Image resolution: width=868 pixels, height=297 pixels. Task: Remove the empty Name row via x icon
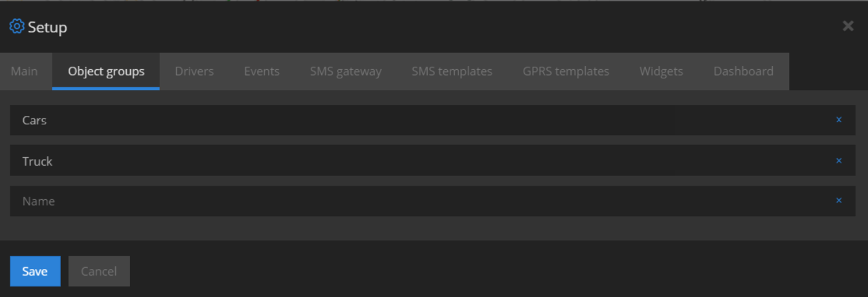coord(839,201)
